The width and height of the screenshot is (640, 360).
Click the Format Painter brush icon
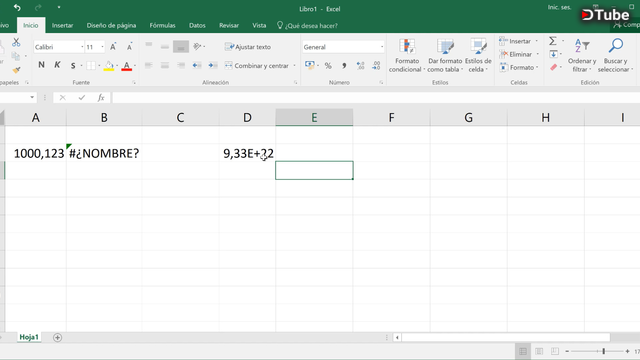[x=16, y=70]
